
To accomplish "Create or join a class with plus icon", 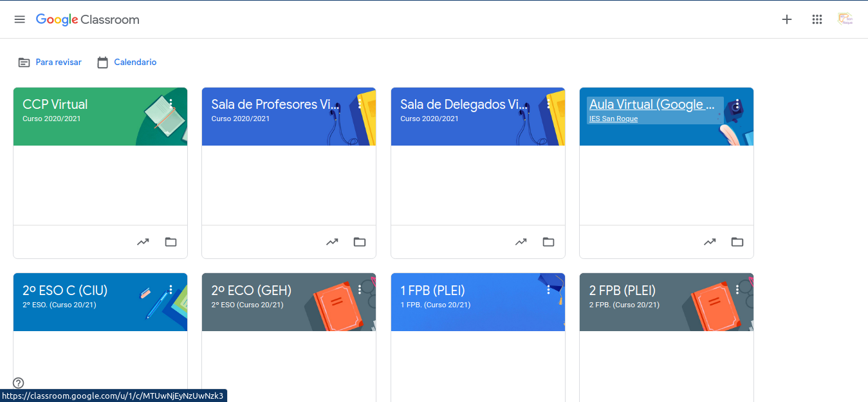I will [786, 19].
